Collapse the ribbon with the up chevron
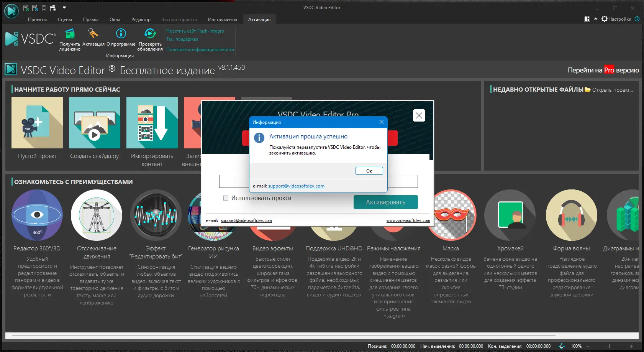The height and width of the screenshot is (352, 644). [x=596, y=19]
